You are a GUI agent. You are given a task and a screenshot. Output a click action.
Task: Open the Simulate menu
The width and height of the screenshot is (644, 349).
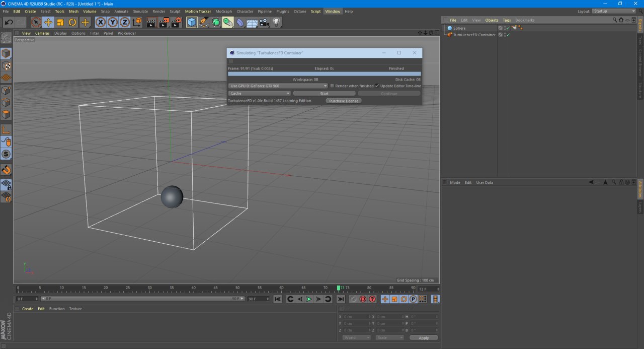coord(140,11)
